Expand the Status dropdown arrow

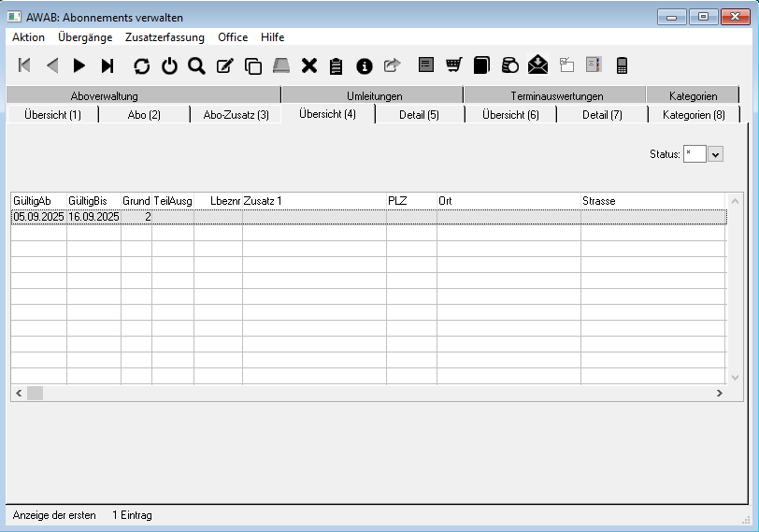click(x=716, y=154)
